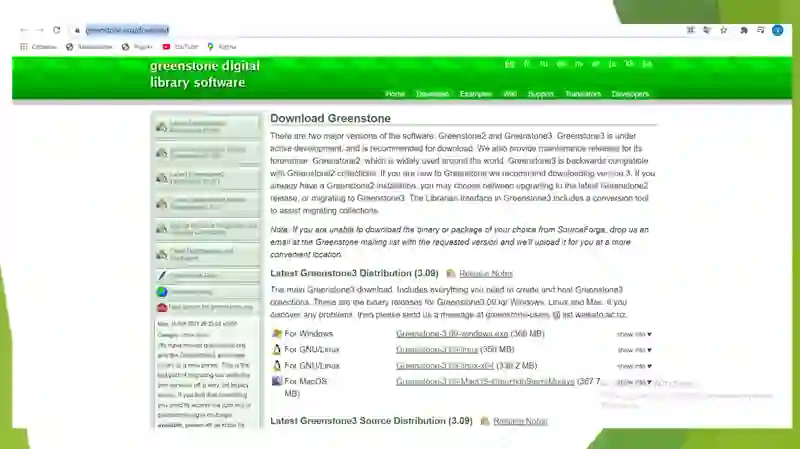
Task: Open the Wiki navigation tab
Action: [x=510, y=94]
